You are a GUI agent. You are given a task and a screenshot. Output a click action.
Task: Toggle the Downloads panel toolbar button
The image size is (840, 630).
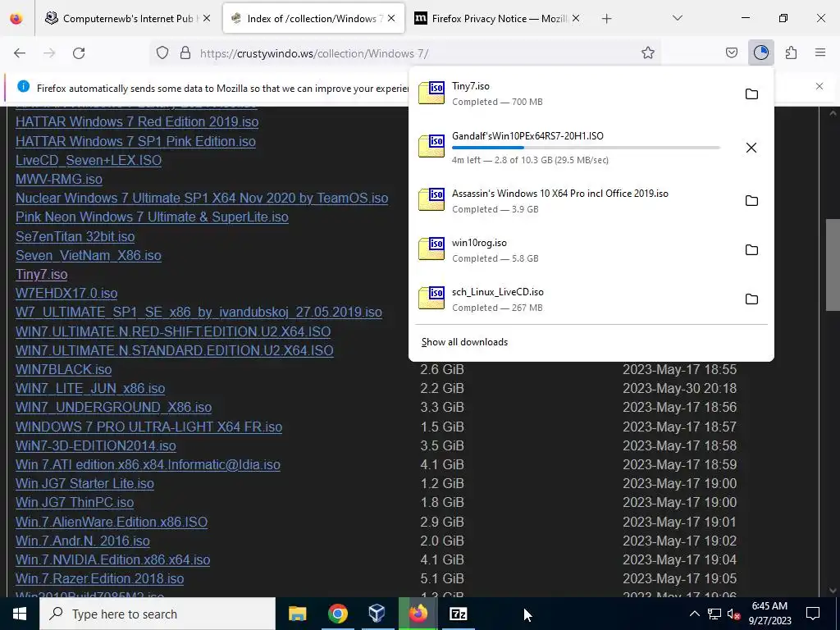(760, 53)
